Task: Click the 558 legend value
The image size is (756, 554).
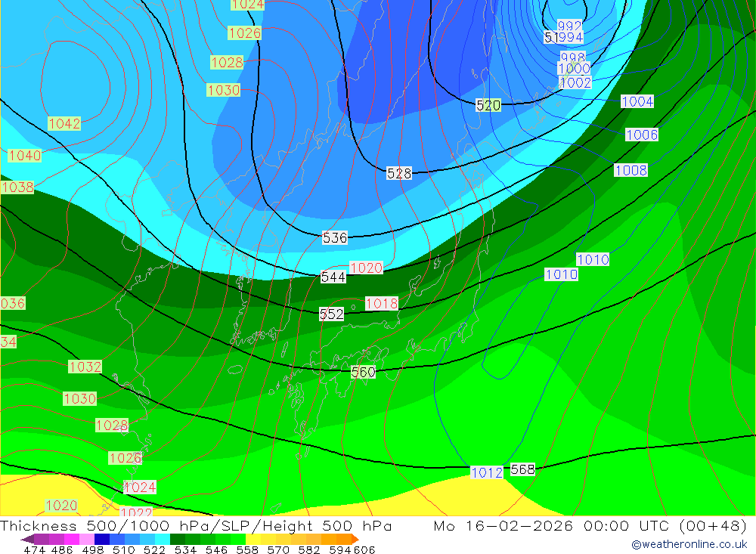Action: coord(247,549)
